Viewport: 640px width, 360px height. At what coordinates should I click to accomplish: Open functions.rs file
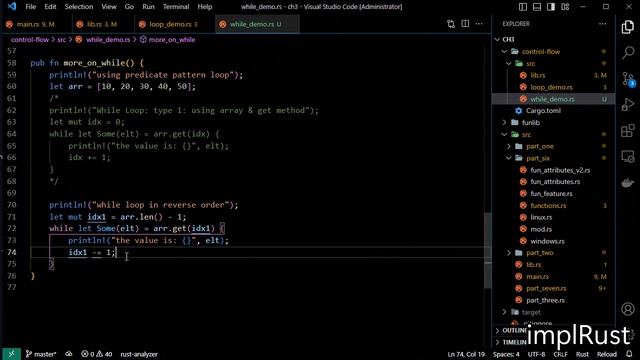pos(553,205)
